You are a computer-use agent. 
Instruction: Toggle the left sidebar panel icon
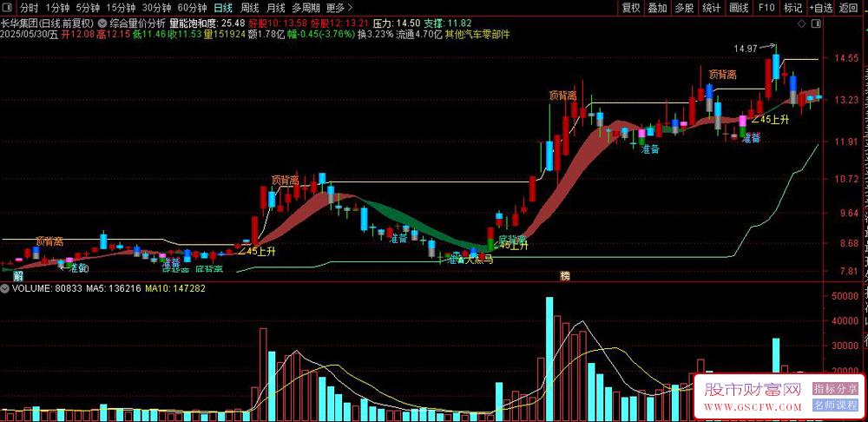8,9
